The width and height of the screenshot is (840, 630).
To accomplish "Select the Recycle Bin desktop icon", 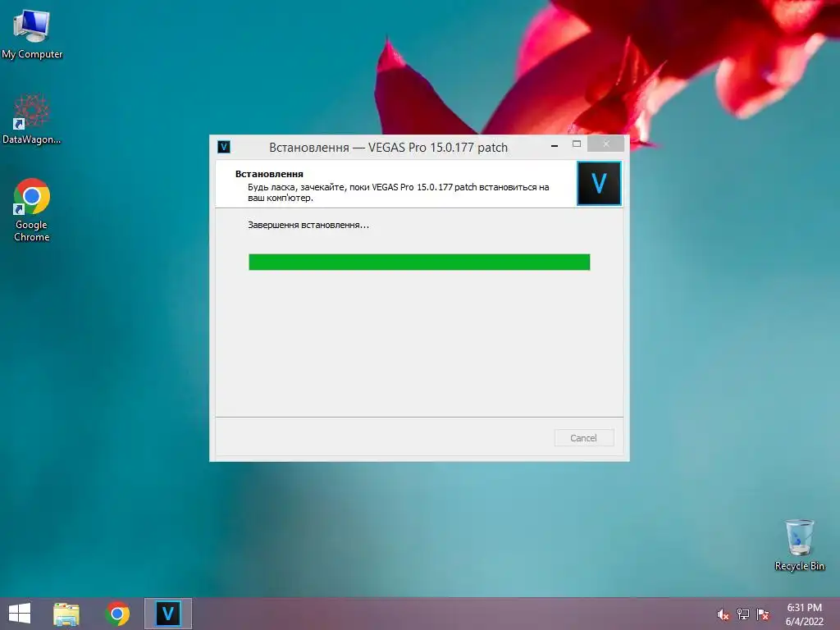I will 799,545.
